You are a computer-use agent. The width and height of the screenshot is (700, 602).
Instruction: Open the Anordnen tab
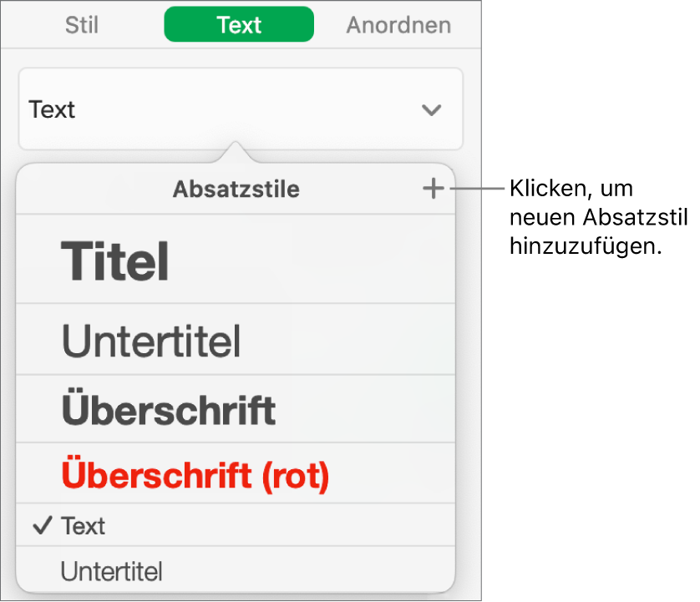(398, 25)
